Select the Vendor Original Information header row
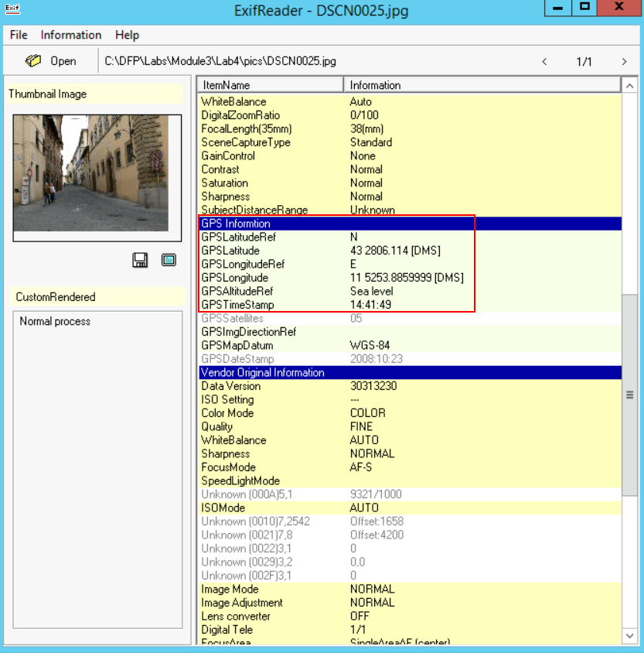This screenshot has width=644, height=653. tap(410, 372)
